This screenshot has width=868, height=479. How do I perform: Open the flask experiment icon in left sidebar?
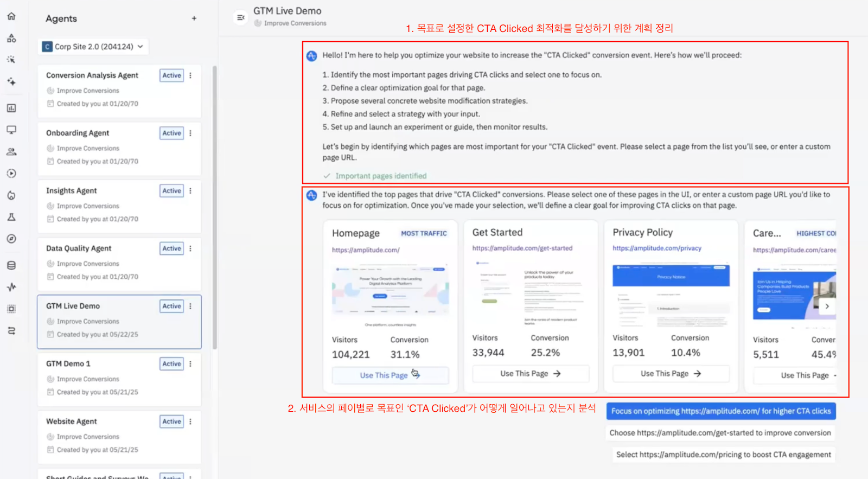pos(11,217)
